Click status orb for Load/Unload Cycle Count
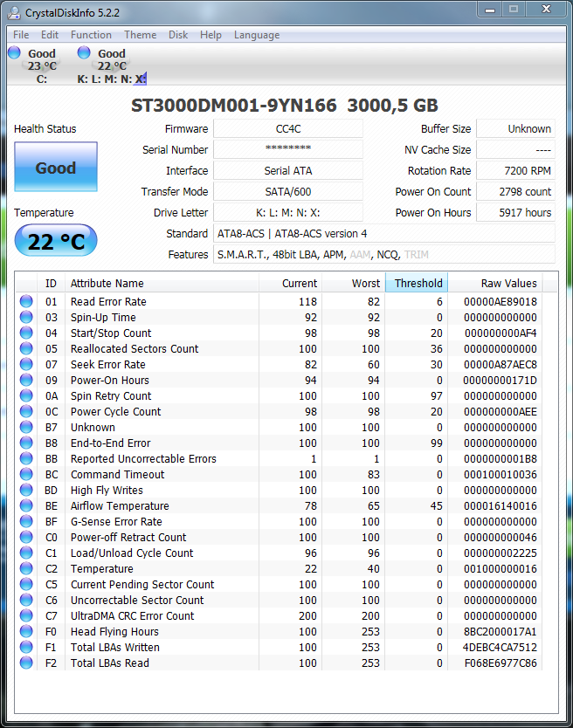 tap(26, 553)
